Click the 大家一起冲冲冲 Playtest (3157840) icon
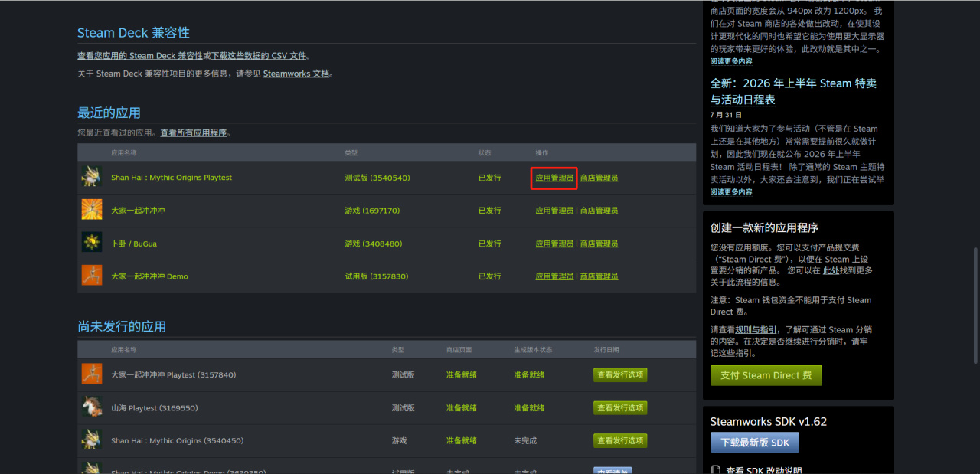 [92, 374]
